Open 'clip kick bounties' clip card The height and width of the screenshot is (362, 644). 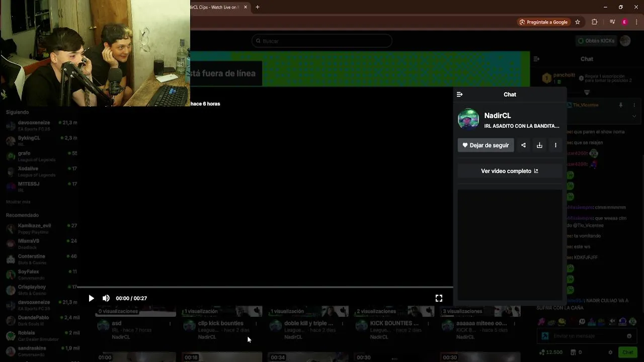coord(221,323)
